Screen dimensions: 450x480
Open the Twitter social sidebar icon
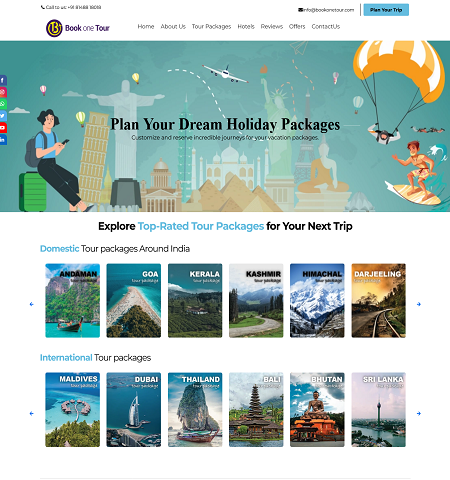pyautogui.click(x=3, y=116)
